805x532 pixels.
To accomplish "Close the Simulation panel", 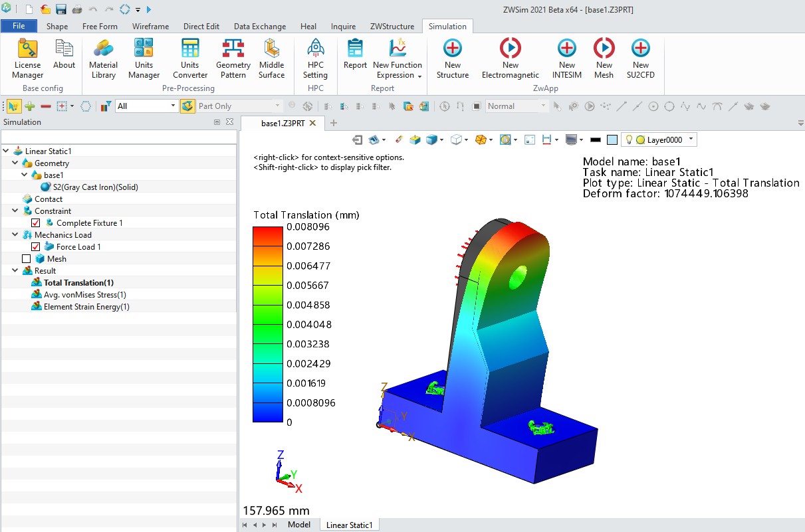I will (x=229, y=122).
